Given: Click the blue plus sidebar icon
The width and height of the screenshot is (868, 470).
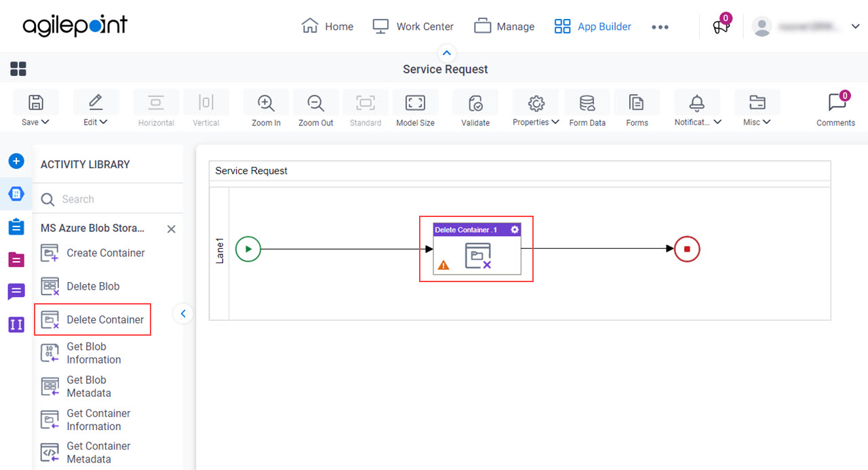Looking at the screenshot, I should coord(16,161).
